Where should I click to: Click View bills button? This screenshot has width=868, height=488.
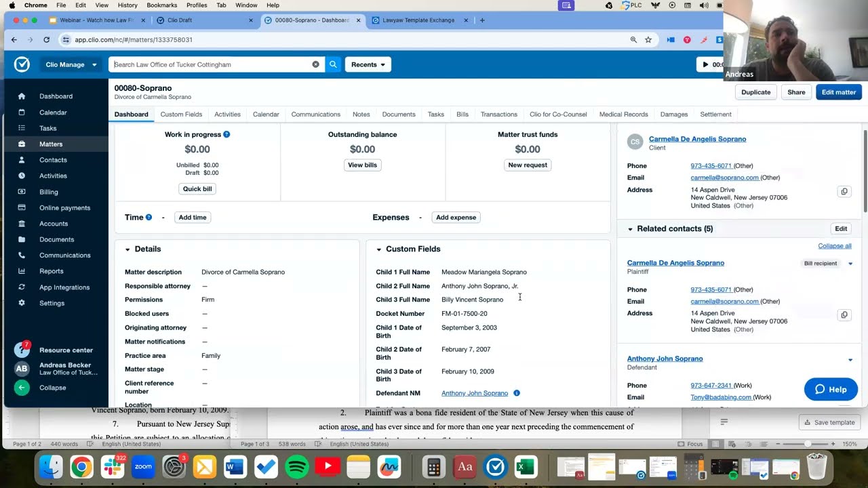pos(362,165)
